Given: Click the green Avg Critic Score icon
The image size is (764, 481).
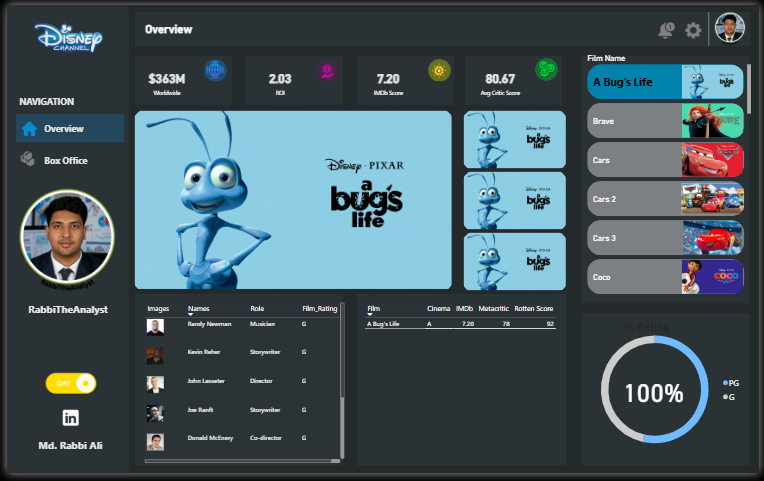Looking at the screenshot, I should [546, 70].
